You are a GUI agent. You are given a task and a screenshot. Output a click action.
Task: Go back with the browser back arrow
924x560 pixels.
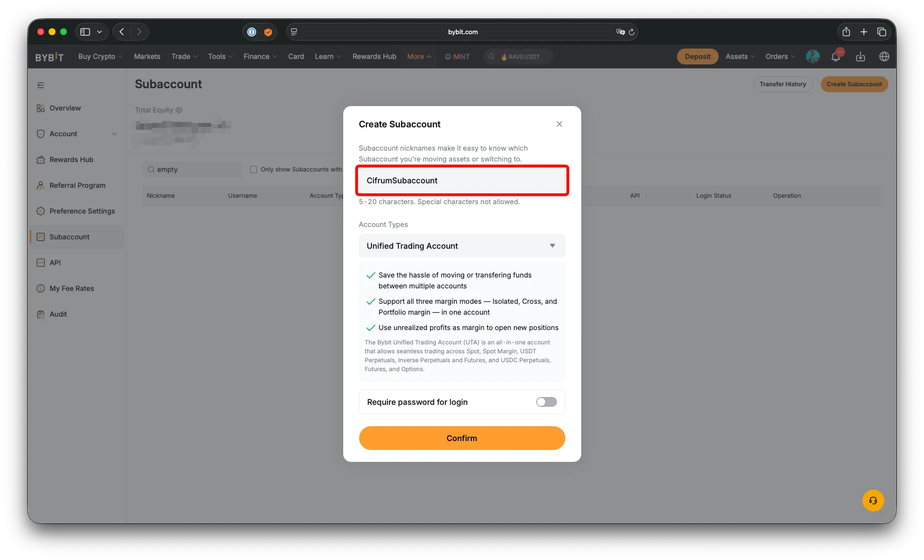click(x=122, y=32)
